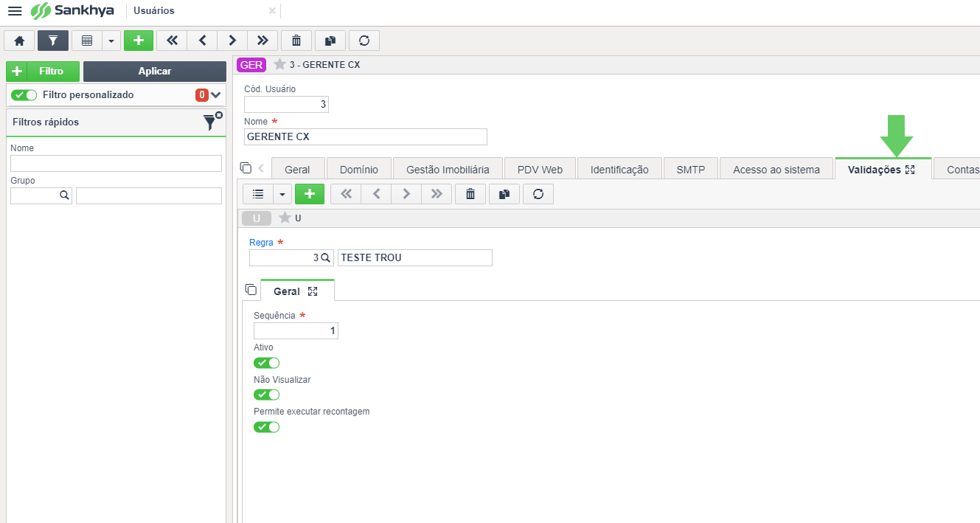Screen dimensions: 980x523
Task: Expand the Validações tab to fullscreen
Action: tap(910, 170)
